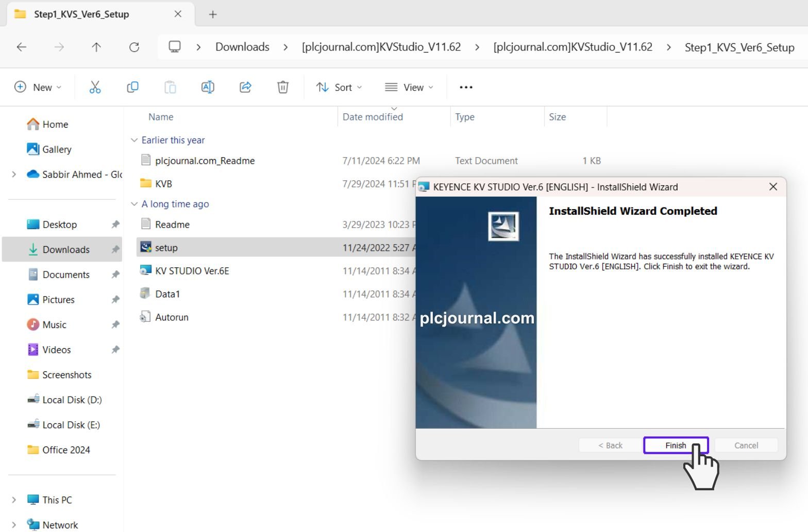This screenshot has width=808, height=532.
Task: Select Downloads in the breadcrumb path
Action: (242, 47)
